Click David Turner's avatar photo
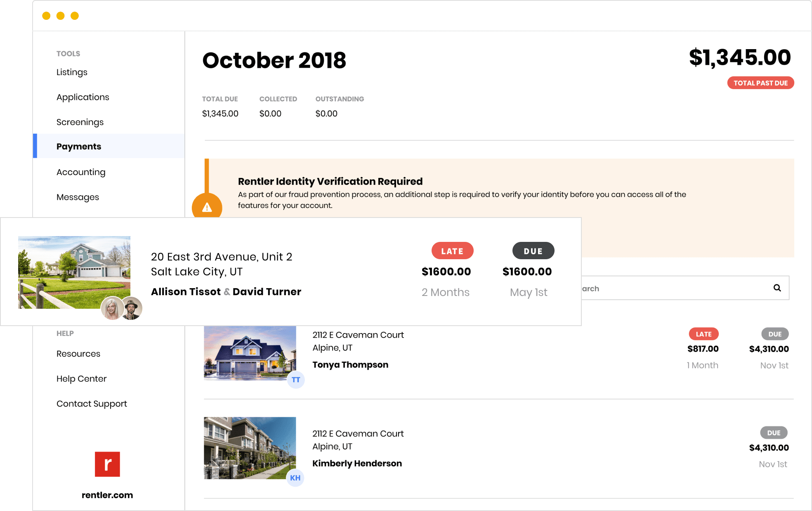The height and width of the screenshot is (511, 812). 132,308
